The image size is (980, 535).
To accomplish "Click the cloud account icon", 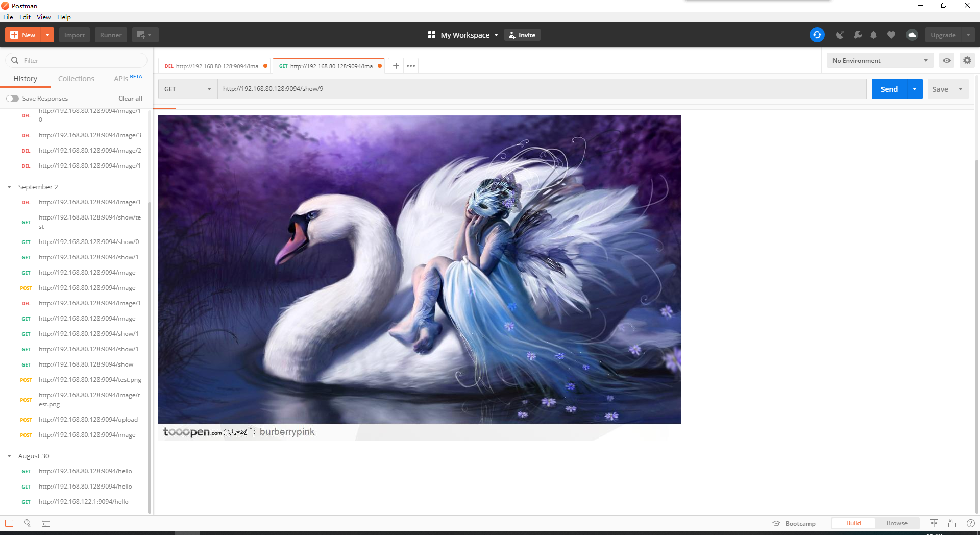I will tap(912, 35).
